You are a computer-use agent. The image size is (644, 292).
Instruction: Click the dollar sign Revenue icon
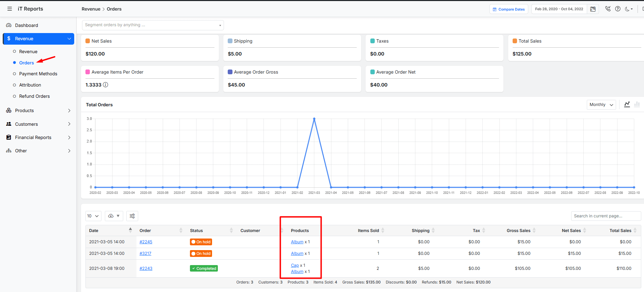pyautogui.click(x=9, y=39)
